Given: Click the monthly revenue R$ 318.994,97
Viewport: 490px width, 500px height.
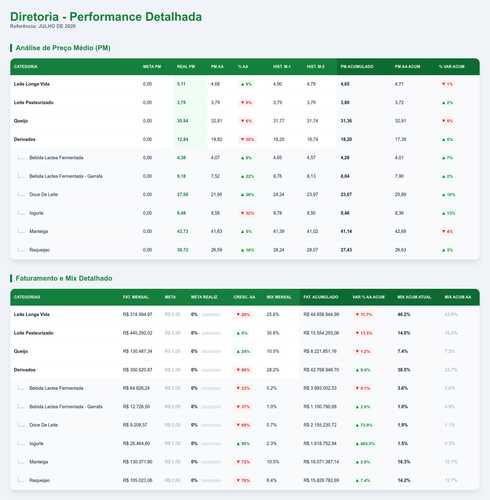Looking at the screenshot, I should point(137,315).
